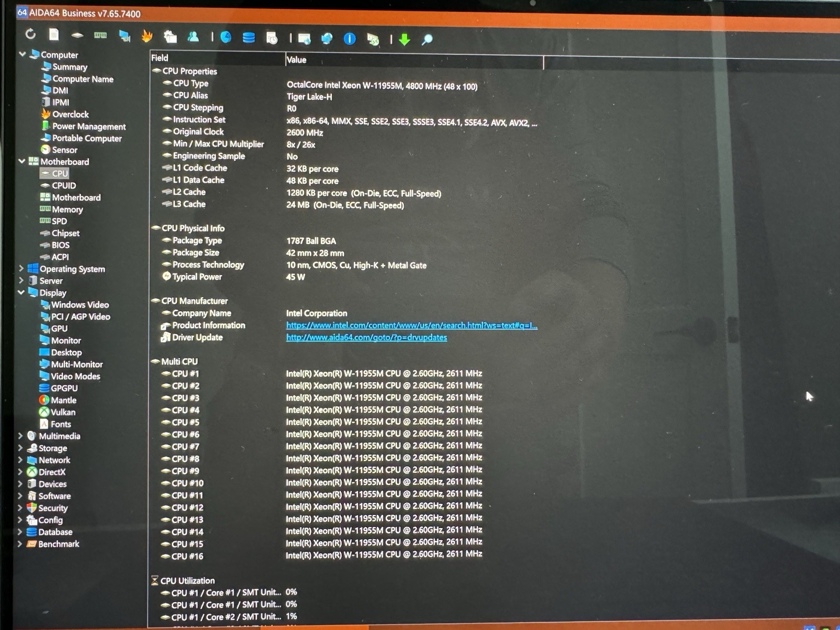840x630 pixels.
Task: Click the blue info circle toolbar icon
Action: 350,39
